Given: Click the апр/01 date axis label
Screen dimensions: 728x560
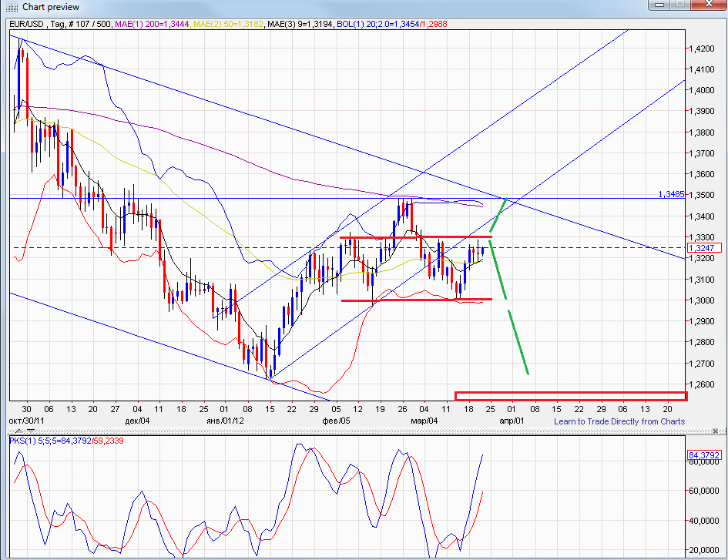Looking at the screenshot, I should coord(512,421).
